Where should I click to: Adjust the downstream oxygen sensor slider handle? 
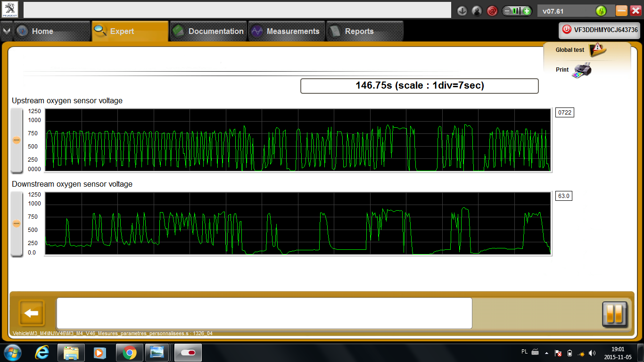[x=17, y=223]
